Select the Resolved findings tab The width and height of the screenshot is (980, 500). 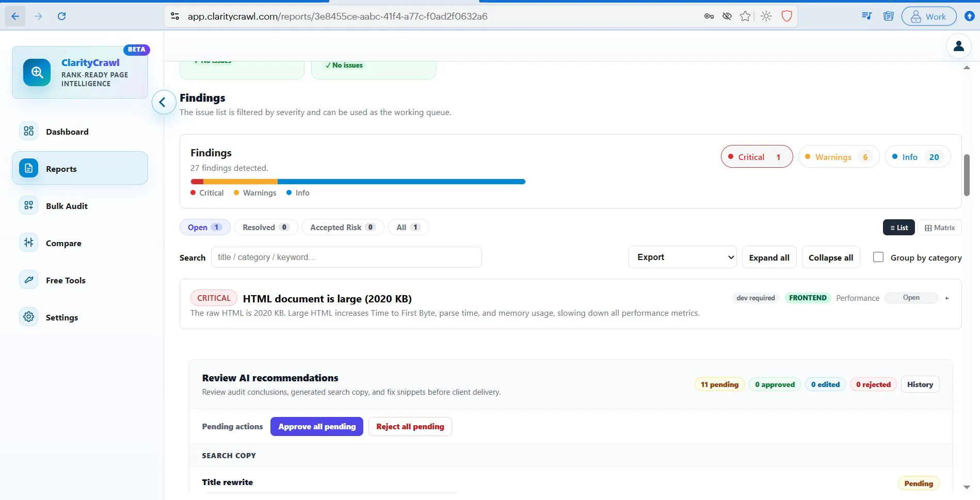coord(266,227)
